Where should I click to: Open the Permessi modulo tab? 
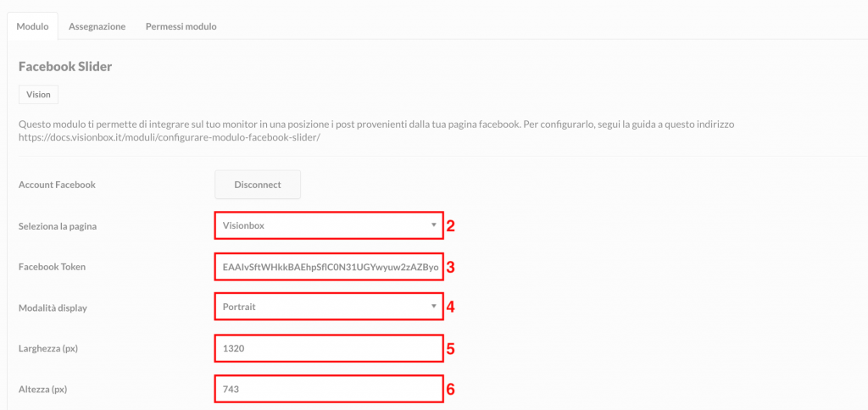click(181, 26)
